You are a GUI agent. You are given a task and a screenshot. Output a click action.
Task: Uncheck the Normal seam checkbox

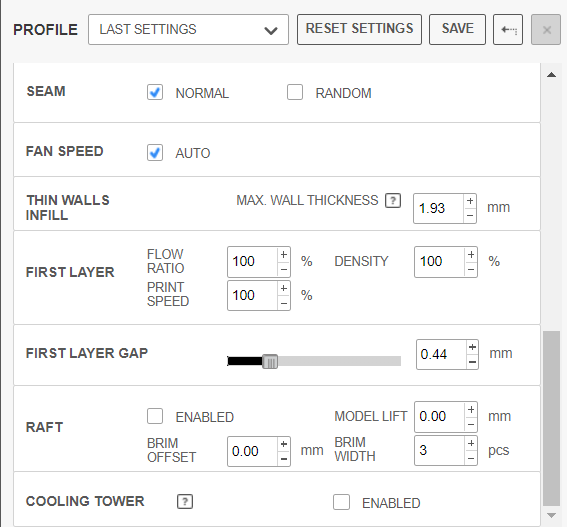coord(155,92)
